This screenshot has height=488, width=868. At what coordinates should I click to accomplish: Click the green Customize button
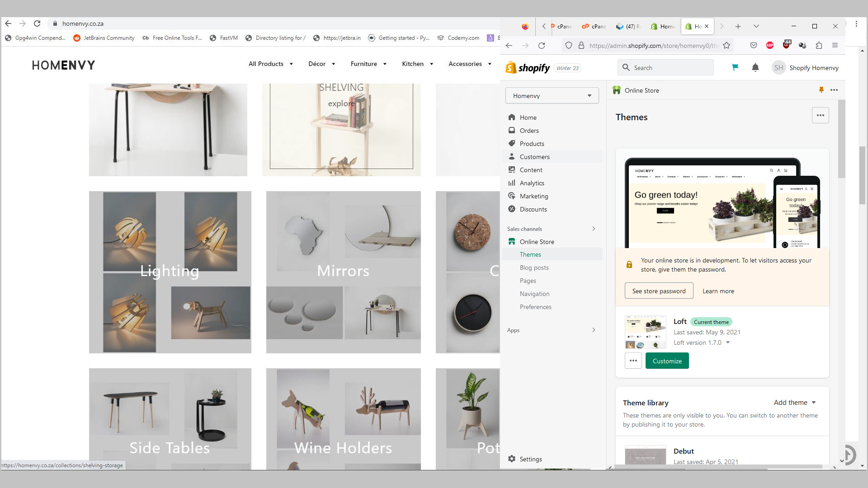pos(667,361)
